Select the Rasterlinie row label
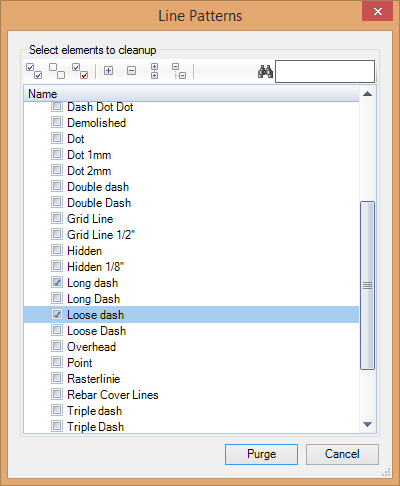Screen dimensions: 400x486 pos(94,379)
